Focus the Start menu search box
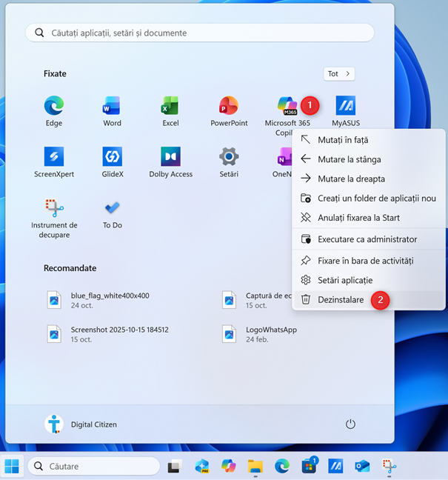Screen dimensions: 448x480 tap(200, 33)
